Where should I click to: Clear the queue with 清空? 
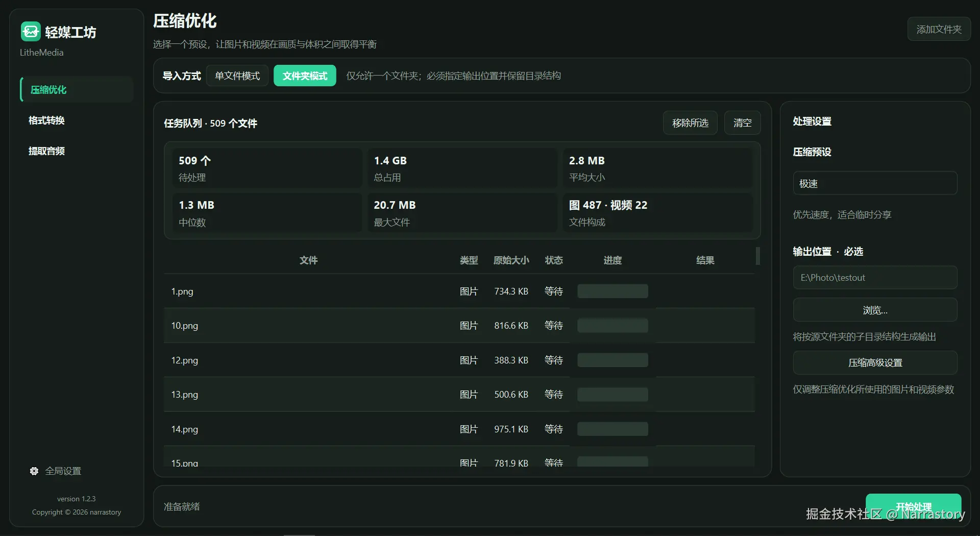tap(742, 123)
